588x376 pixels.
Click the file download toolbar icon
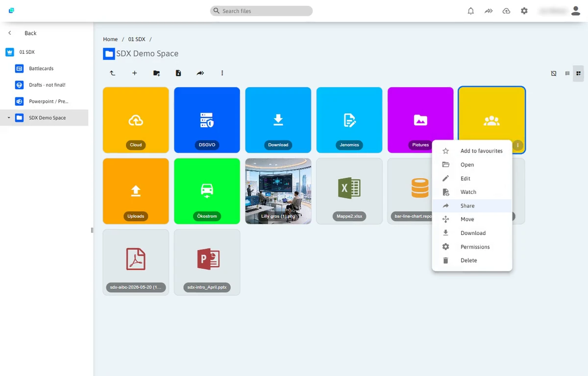(178, 73)
